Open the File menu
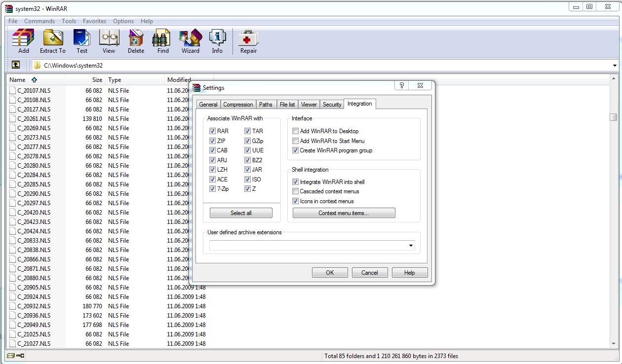 [13, 21]
